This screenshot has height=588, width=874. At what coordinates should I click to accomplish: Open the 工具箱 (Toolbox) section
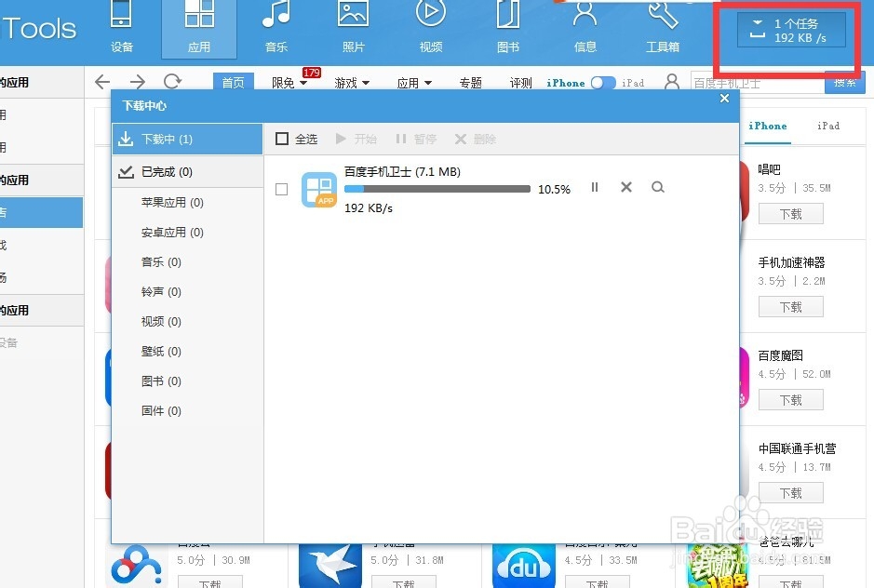[x=662, y=28]
